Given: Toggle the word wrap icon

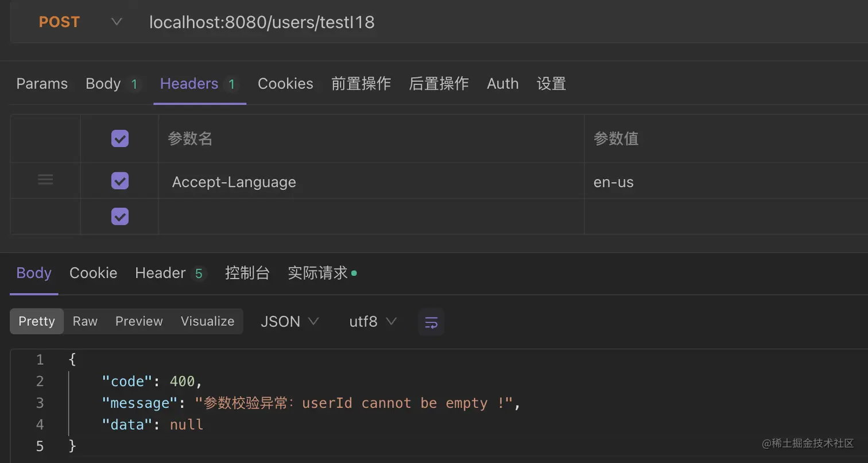Looking at the screenshot, I should coord(431,322).
